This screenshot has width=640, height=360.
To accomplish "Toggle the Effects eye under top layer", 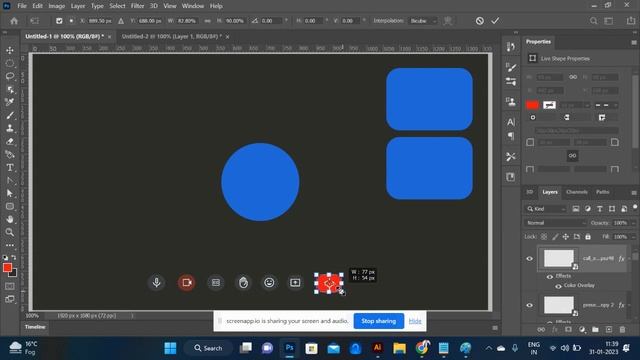I will (x=549, y=276).
